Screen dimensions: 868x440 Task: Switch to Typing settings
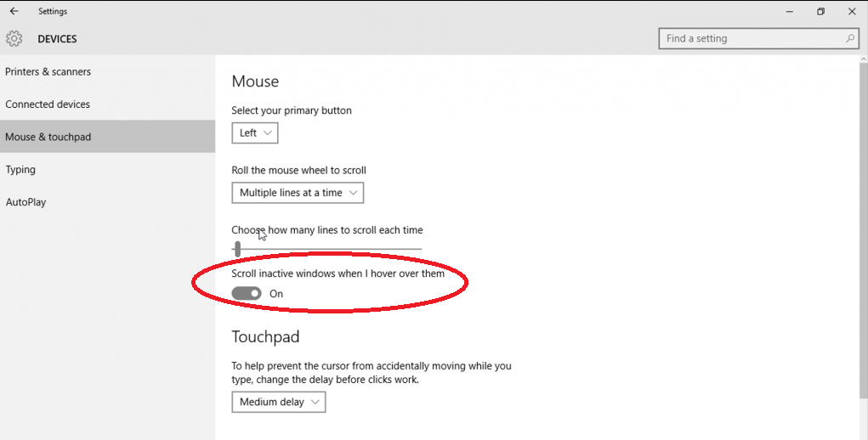(20, 170)
